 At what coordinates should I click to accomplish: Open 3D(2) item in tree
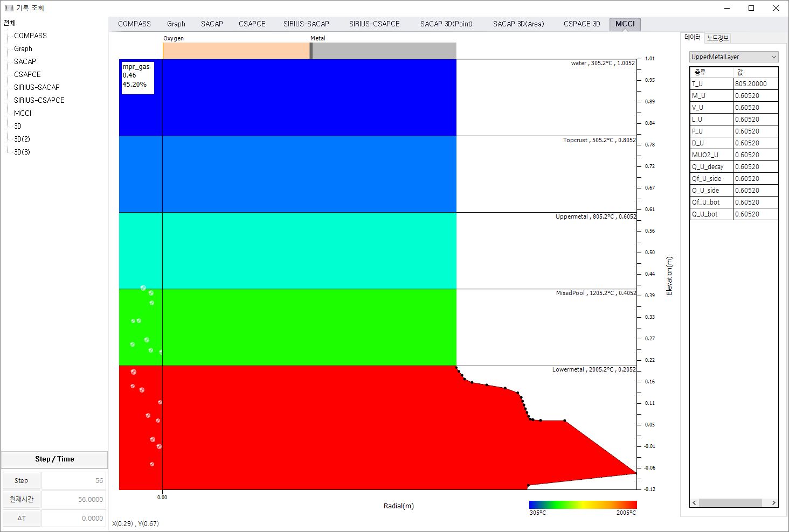click(22, 139)
